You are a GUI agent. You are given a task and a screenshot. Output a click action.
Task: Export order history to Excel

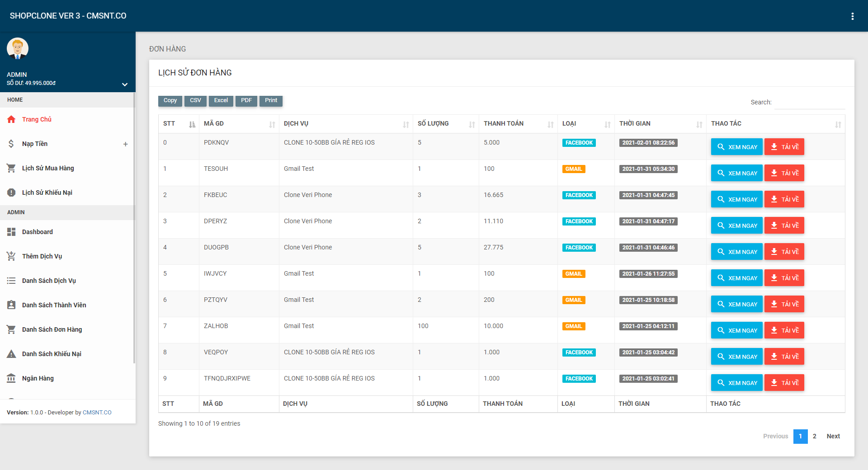tap(221, 101)
